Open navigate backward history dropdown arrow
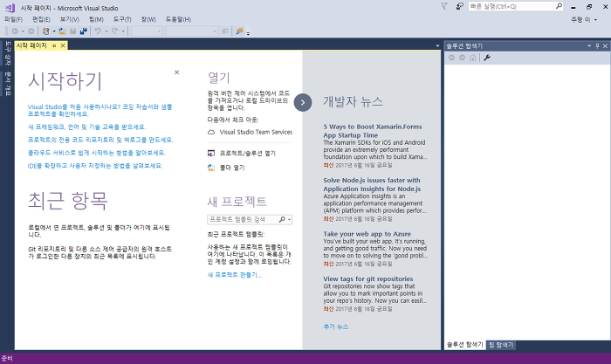 tap(23, 31)
